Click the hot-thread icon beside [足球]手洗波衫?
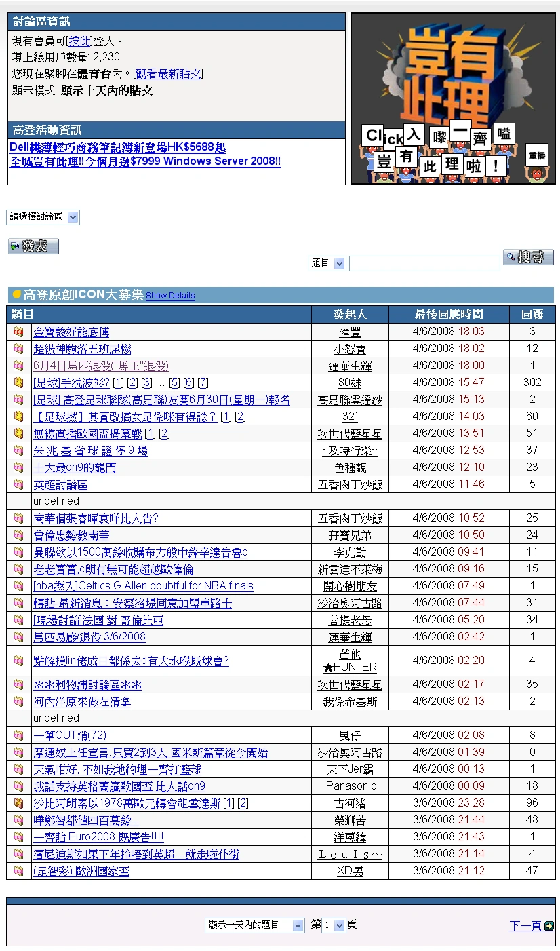This screenshot has width=560, height=951. click(18, 383)
